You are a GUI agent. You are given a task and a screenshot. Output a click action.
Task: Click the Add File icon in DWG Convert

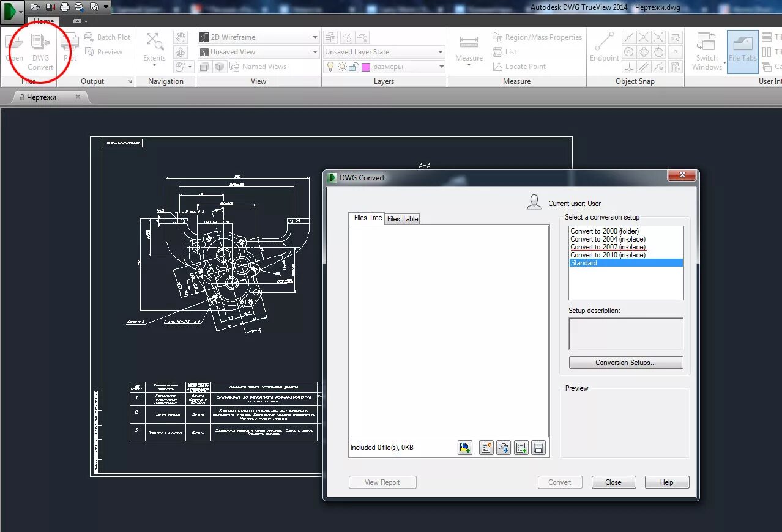[x=464, y=448]
